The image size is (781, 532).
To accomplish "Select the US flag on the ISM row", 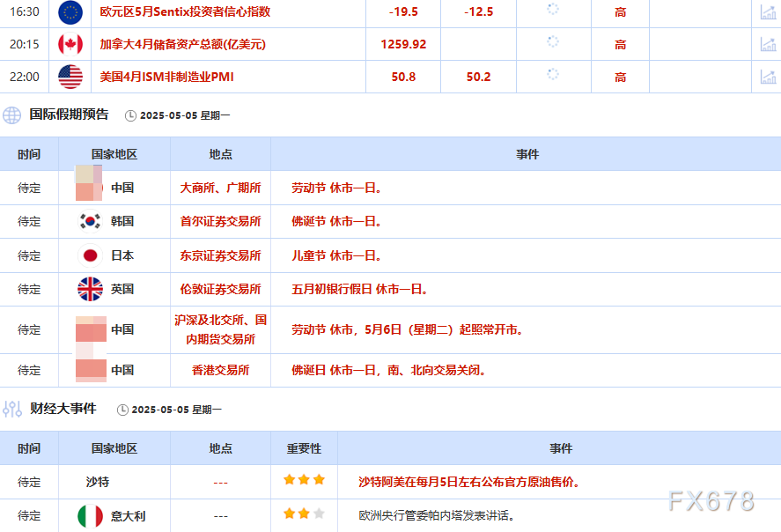I will pyautogui.click(x=70, y=77).
